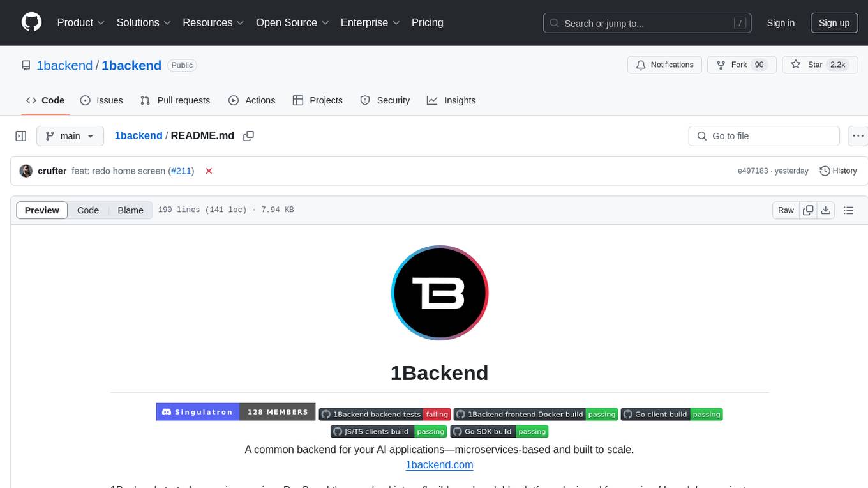Expand the Open Source menu
This screenshot has width=868, height=488.
pos(292,22)
